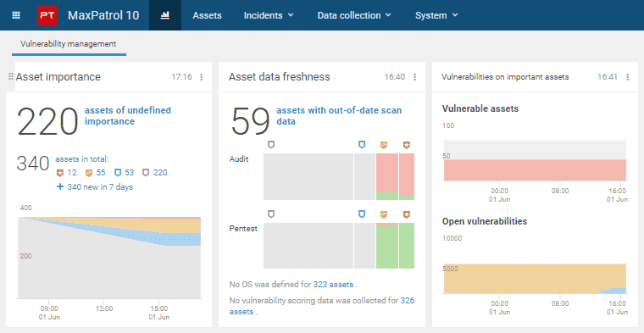Image resolution: width=644 pixels, height=333 pixels.
Task: Open the dashboards chart icon
Action: tap(164, 15)
